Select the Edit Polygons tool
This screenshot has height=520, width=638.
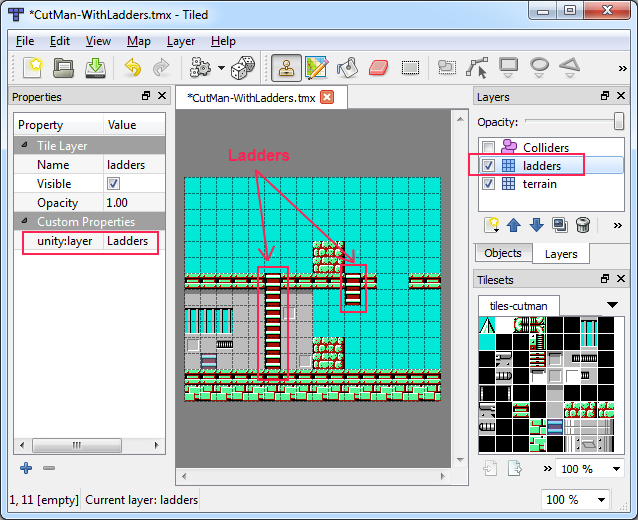point(477,68)
